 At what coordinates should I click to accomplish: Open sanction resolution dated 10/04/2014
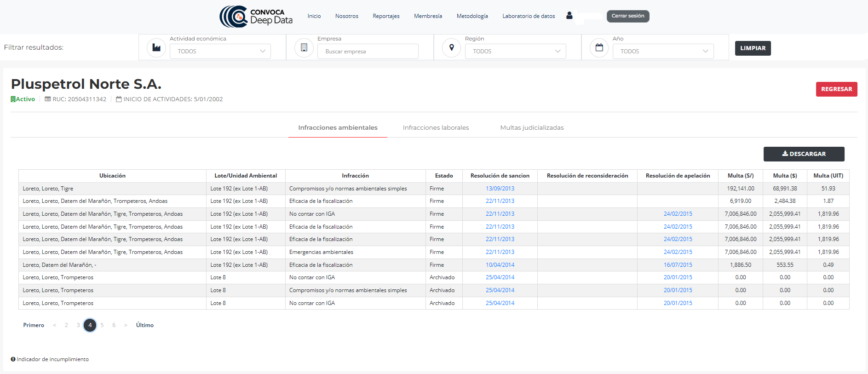(x=500, y=265)
